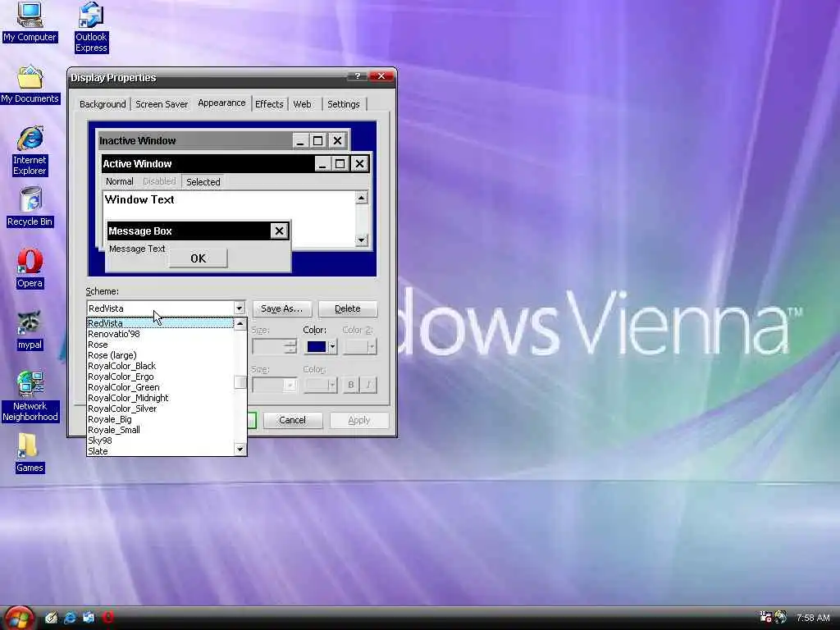The image size is (840, 630).
Task: Click Selected menu item in preview
Action: tap(203, 182)
